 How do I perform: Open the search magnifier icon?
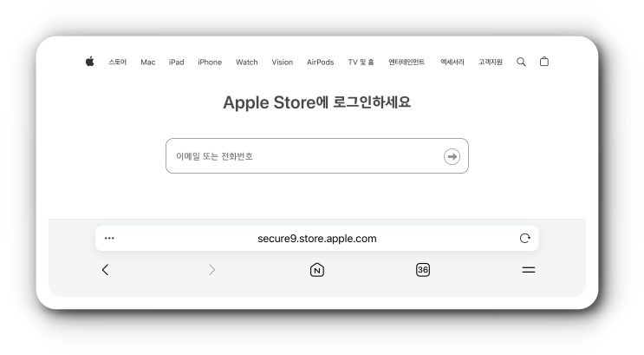point(521,62)
